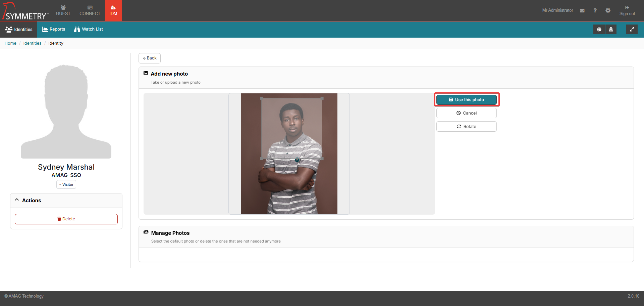Click the Use this photo button
The height and width of the screenshot is (306, 644).
(x=466, y=100)
